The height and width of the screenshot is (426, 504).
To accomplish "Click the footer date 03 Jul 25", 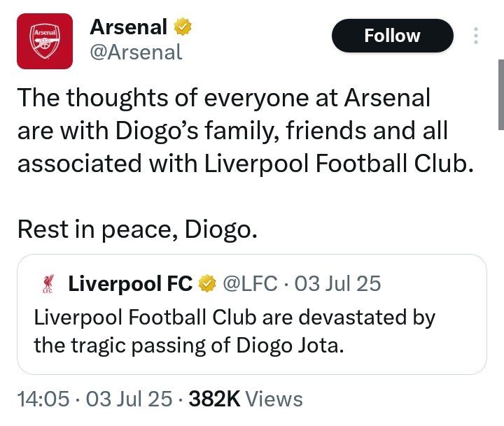I will [129, 399].
